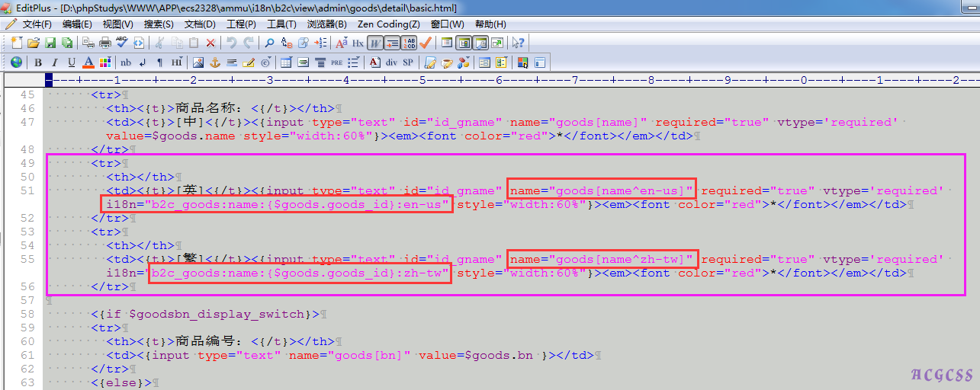Apply Bold tag button
The image size is (980, 390).
(x=37, y=62)
